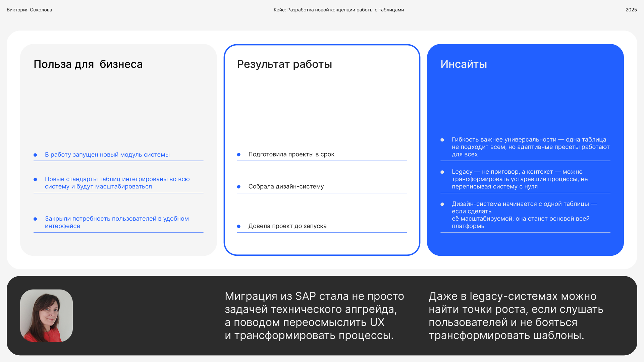Screen dimensions: 644x362
Task: Click the 'Результат работы' heading
Action: click(284, 64)
